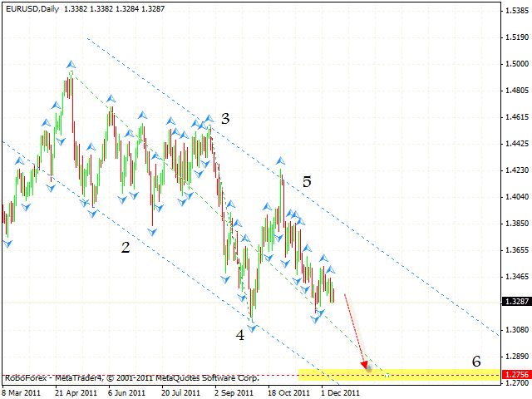Screen dimensions: 532x399
Task: Click the down fractal arrow below wave 4 low
Action: pos(253,328)
